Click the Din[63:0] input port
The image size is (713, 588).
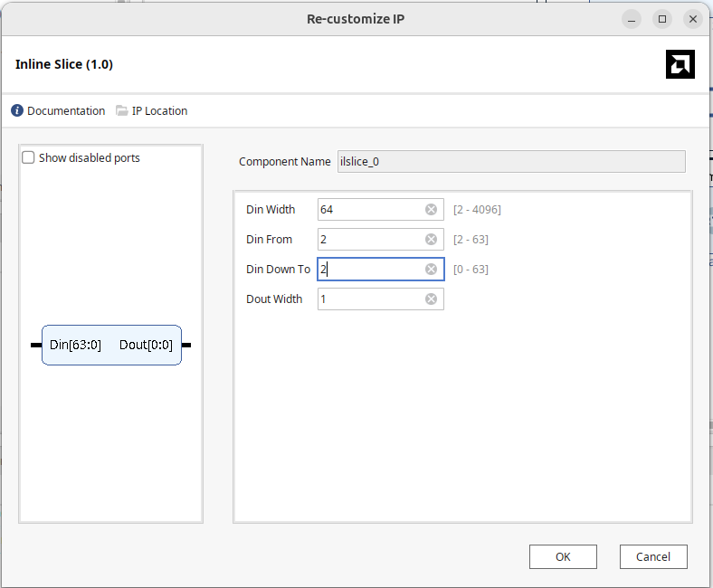tap(36, 346)
